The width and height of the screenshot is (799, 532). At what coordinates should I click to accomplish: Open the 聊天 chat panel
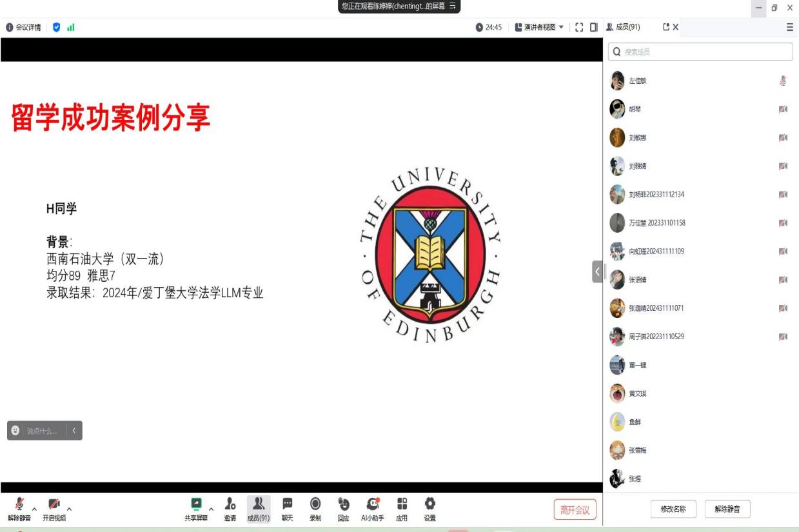coord(287,505)
